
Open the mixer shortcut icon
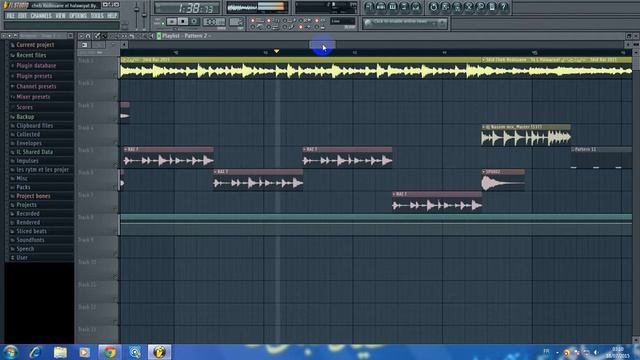416,7
